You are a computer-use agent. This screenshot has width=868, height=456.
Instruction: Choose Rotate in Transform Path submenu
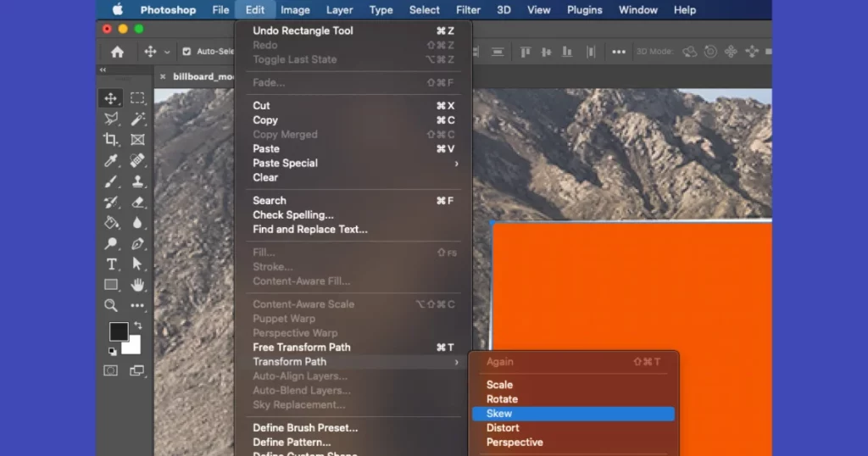click(574, 399)
